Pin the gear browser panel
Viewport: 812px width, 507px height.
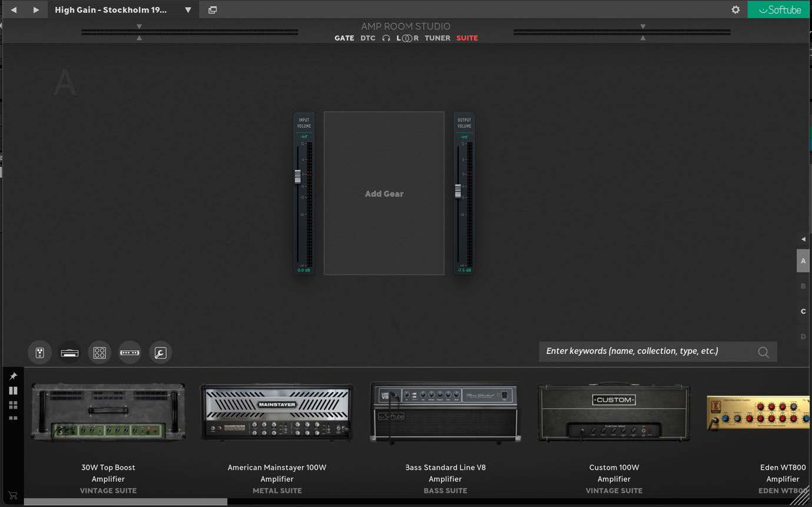(x=13, y=376)
